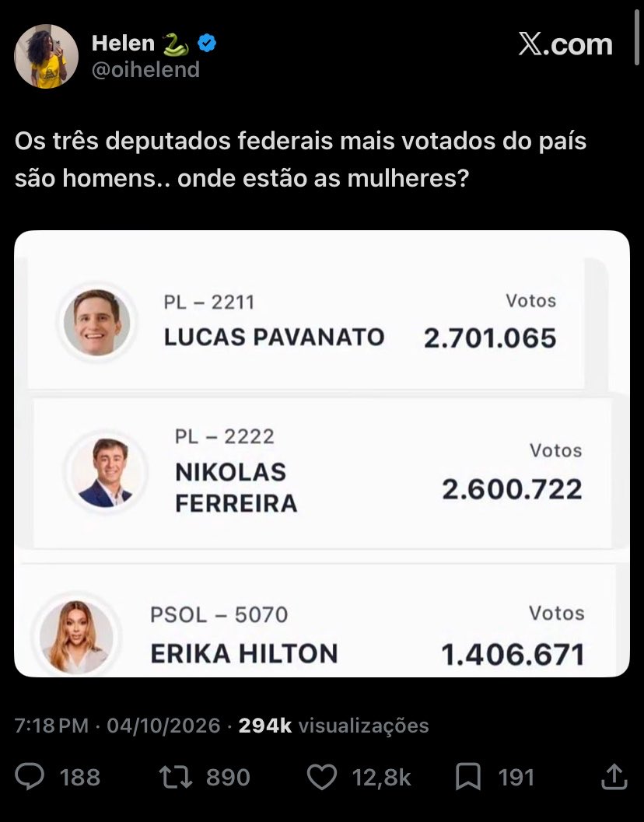
Task: Click the X.com logo
Action: [x=565, y=44]
